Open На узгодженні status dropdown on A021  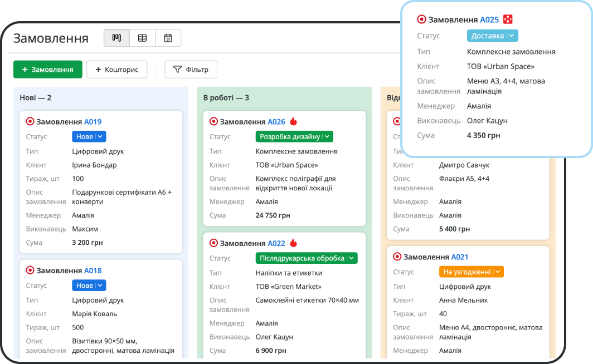click(472, 272)
